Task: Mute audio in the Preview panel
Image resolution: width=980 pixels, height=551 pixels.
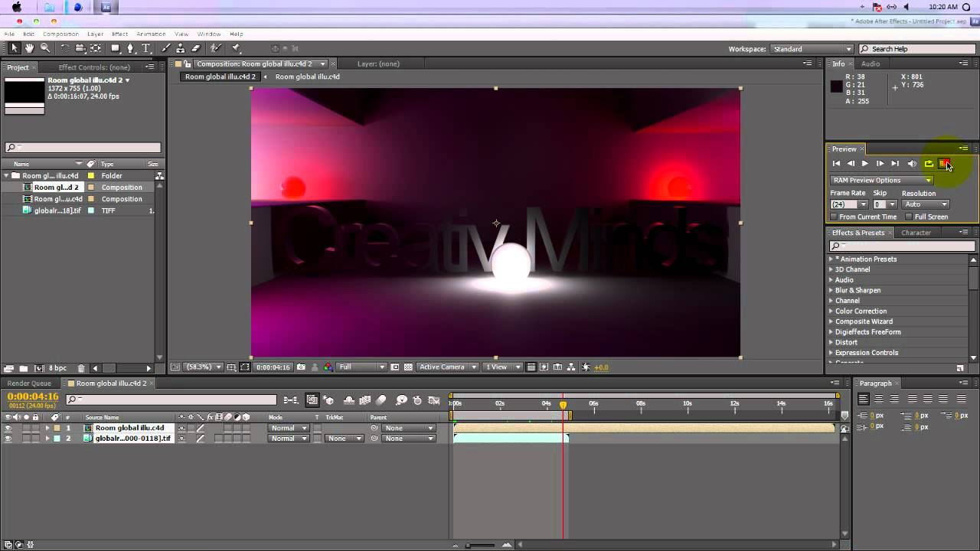Action: (912, 164)
